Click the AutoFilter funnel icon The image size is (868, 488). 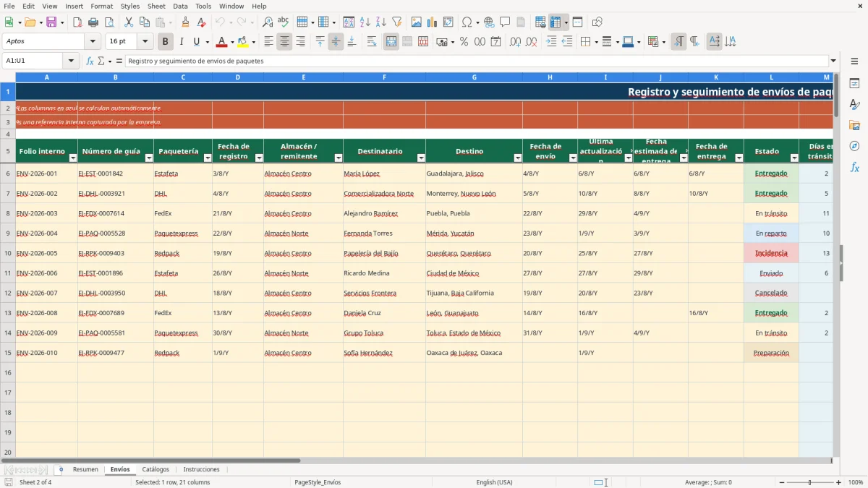(396, 22)
